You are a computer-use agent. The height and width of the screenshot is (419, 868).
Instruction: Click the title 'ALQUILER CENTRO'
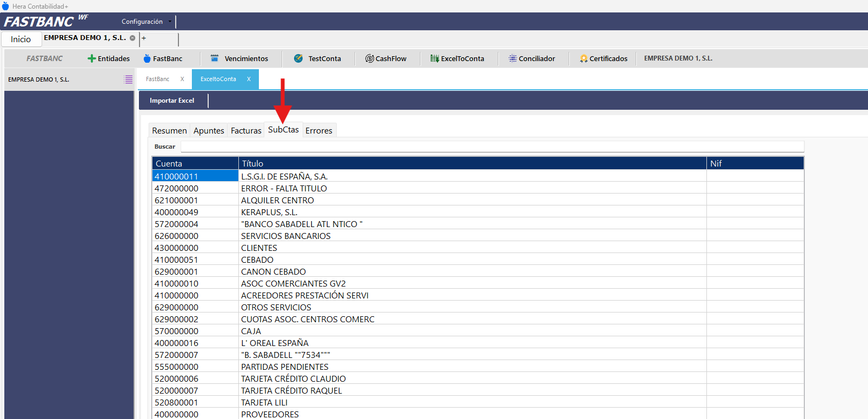(x=277, y=200)
